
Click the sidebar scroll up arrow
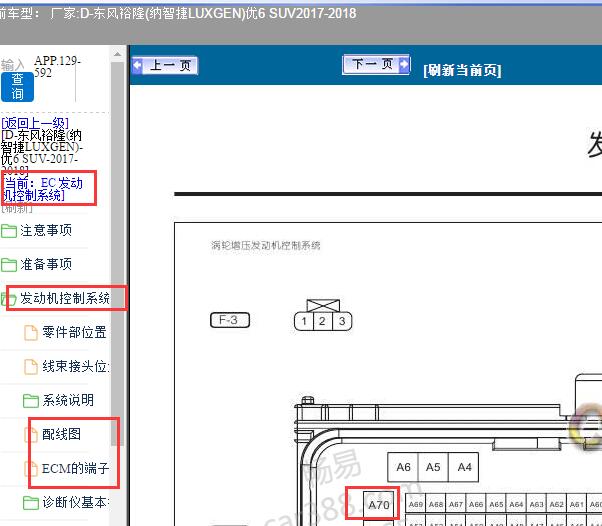[118, 54]
